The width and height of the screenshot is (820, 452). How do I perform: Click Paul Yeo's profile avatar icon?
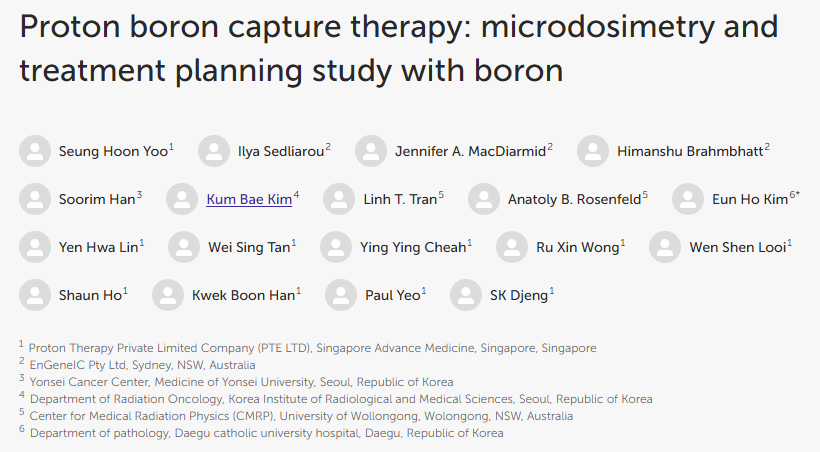pyautogui.click(x=341, y=295)
